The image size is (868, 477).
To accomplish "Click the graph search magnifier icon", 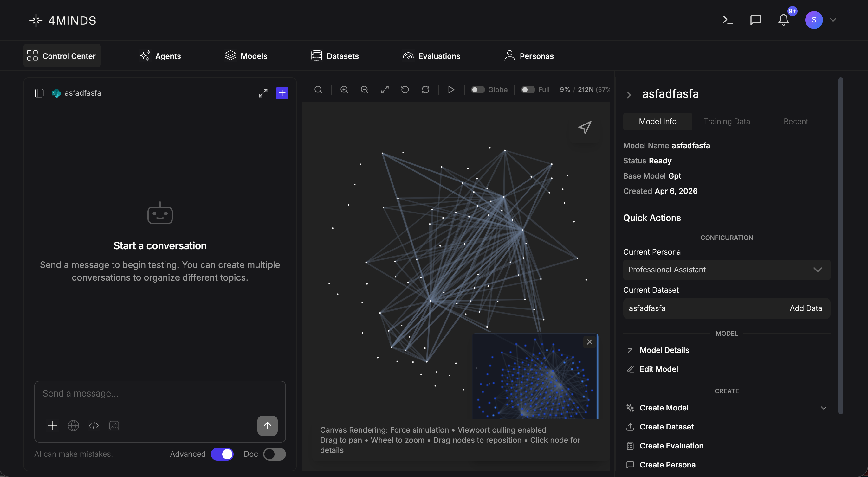I will [x=318, y=90].
